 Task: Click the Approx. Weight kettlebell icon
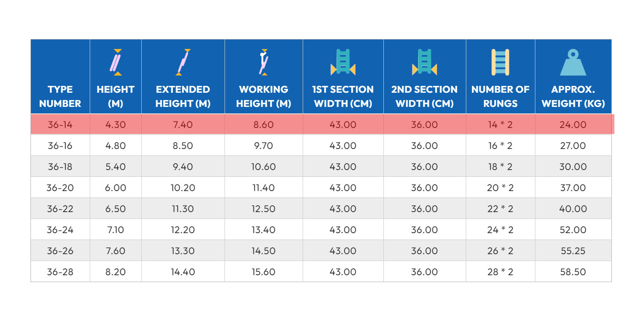pyautogui.click(x=573, y=63)
